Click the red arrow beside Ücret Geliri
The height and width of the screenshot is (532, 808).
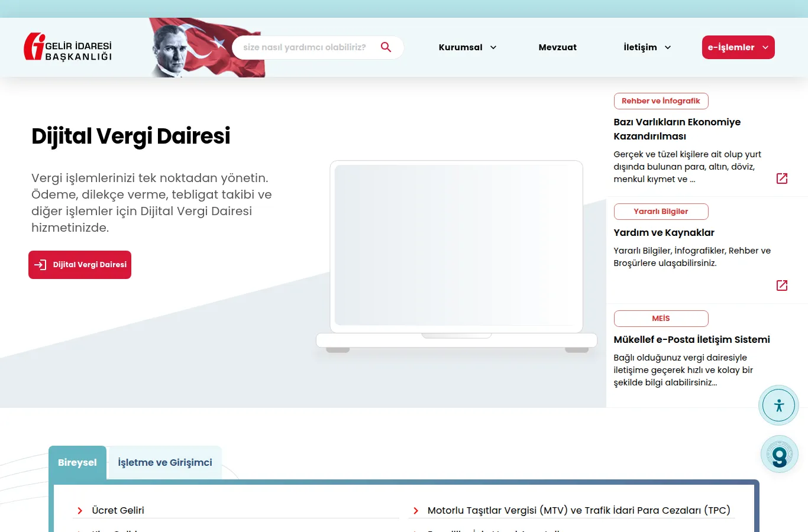pos(80,511)
